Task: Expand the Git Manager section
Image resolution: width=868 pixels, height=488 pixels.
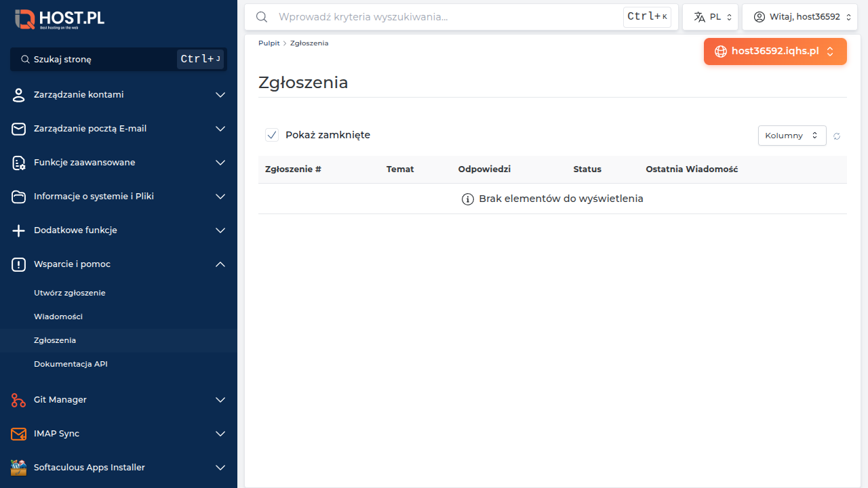Action: click(x=220, y=400)
